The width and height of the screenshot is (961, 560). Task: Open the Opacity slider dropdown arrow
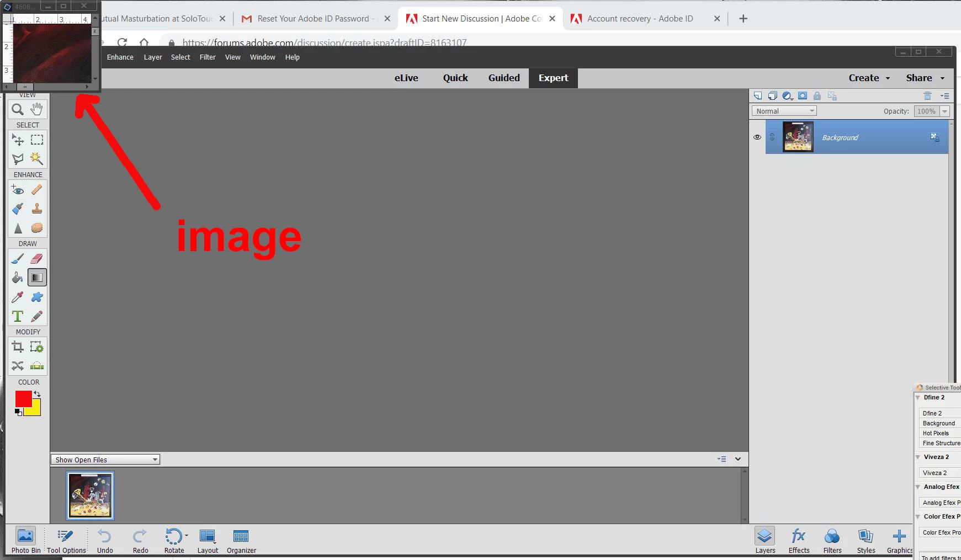pyautogui.click(x=944, y=111)
